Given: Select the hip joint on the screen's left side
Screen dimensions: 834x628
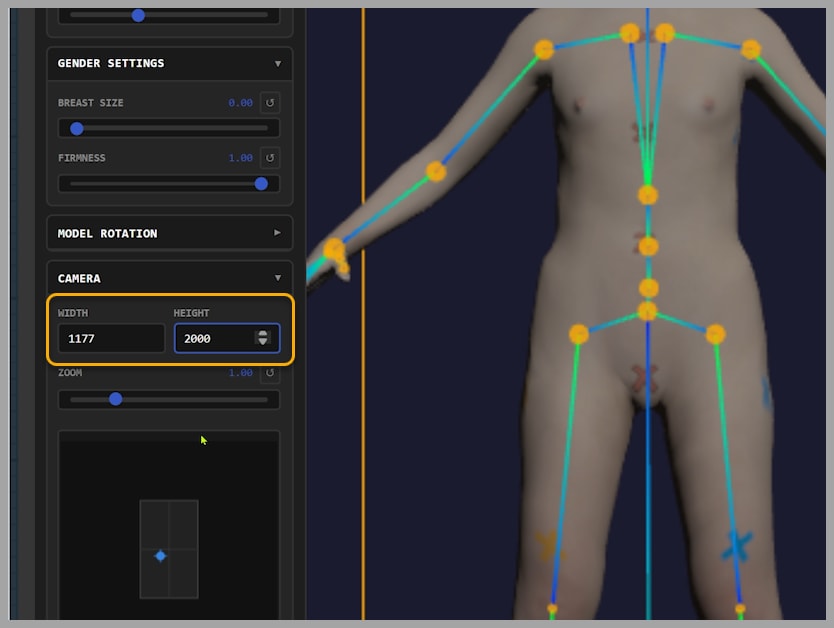Looking at the screenshot, I should click(x=578, y=334).
